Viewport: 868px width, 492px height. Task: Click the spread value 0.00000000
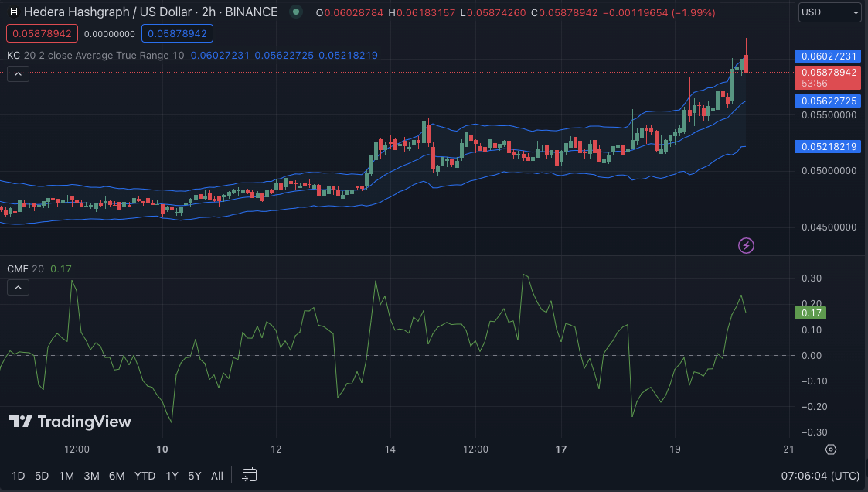(x=110, y=34)
